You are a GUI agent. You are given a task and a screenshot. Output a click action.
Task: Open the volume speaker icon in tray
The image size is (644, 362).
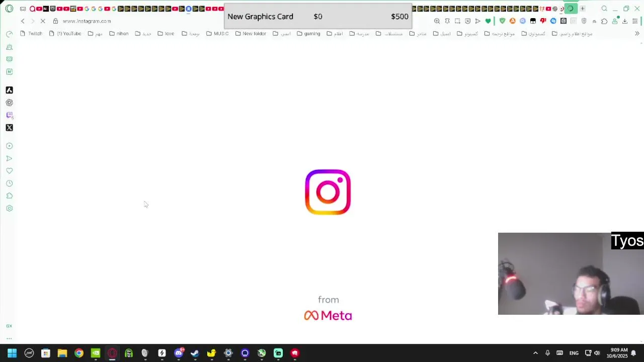click(597, 353)
